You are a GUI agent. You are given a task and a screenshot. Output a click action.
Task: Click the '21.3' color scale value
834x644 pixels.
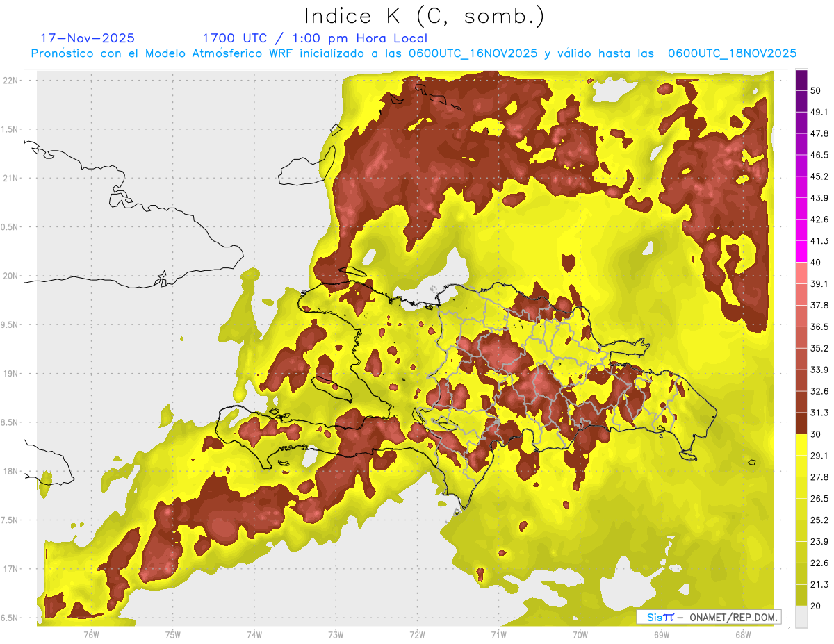point(819,585)
